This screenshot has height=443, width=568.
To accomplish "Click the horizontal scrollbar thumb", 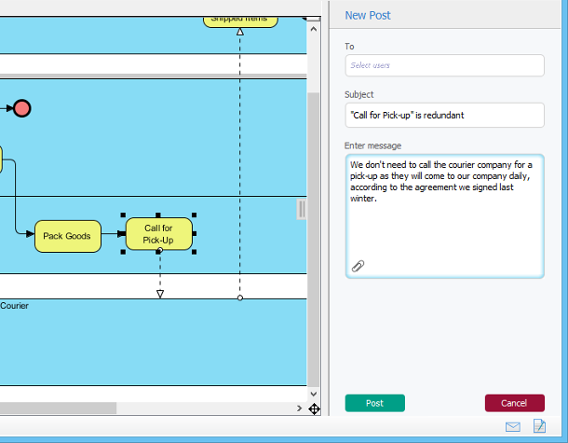I will click(x=58, y=408).
